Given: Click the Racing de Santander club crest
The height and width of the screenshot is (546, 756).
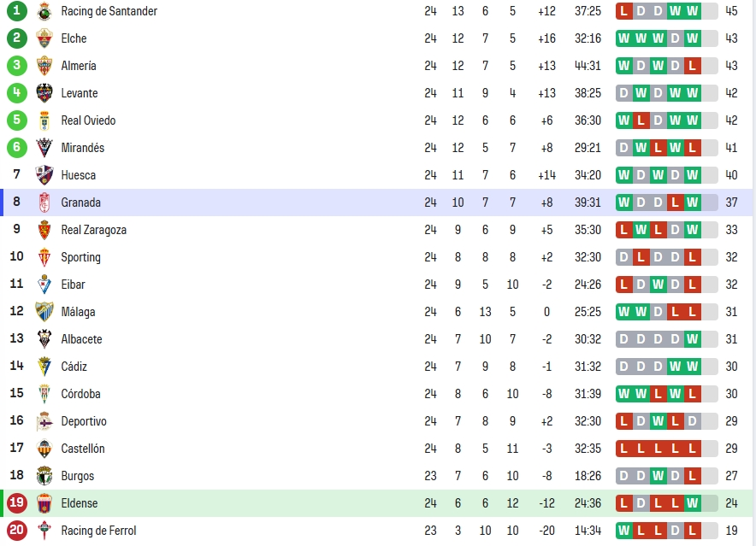Looking at the screenshot, I should pyautogui.click(x=44, y=10).
